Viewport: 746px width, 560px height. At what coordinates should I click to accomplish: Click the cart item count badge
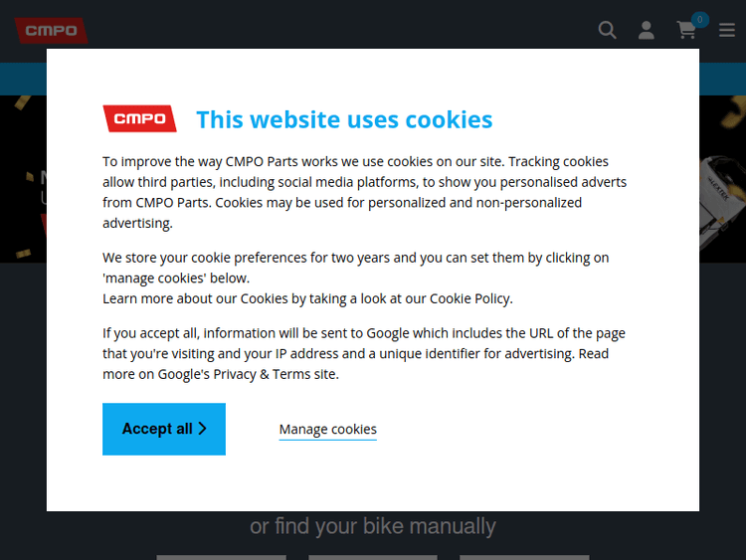pyautogui.click(x=700, y=19)
